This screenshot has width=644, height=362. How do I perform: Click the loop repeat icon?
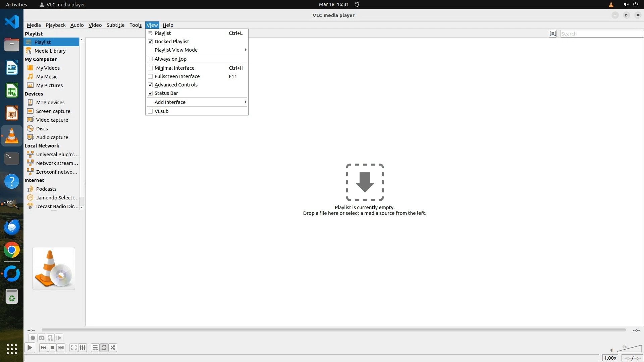tap(104, 348)
